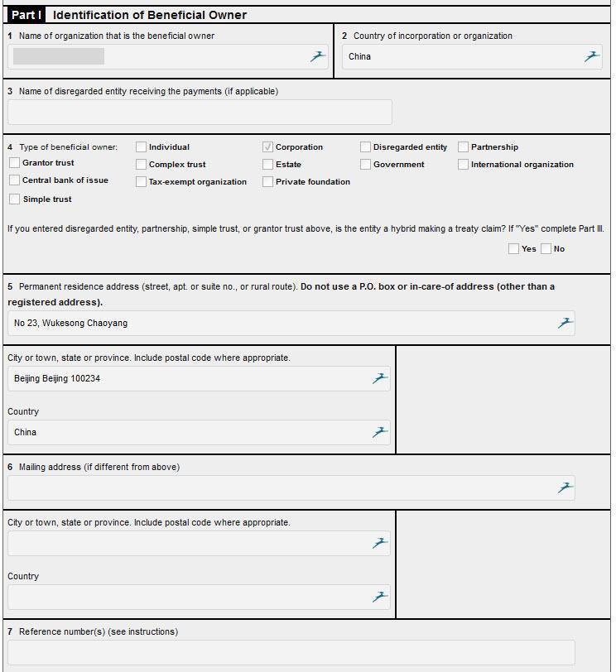Click the icon in the mailing address Country field
The image size is (616, 672).
point(380,597)
